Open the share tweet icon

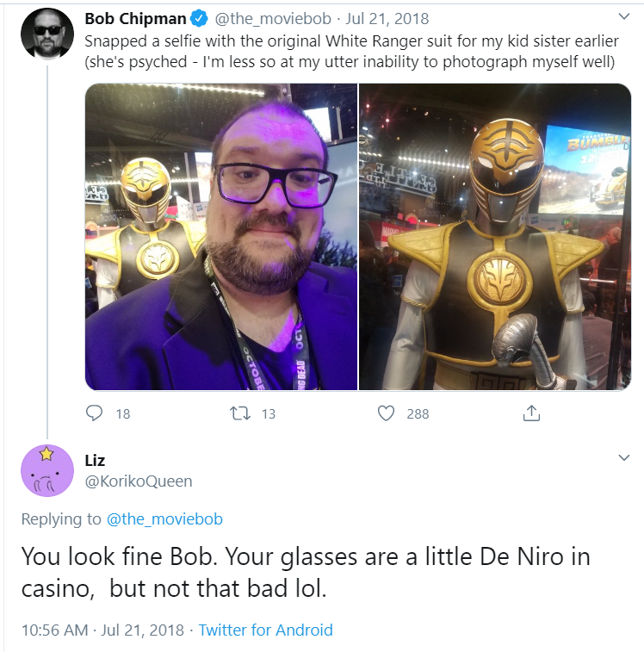[531, 413]
